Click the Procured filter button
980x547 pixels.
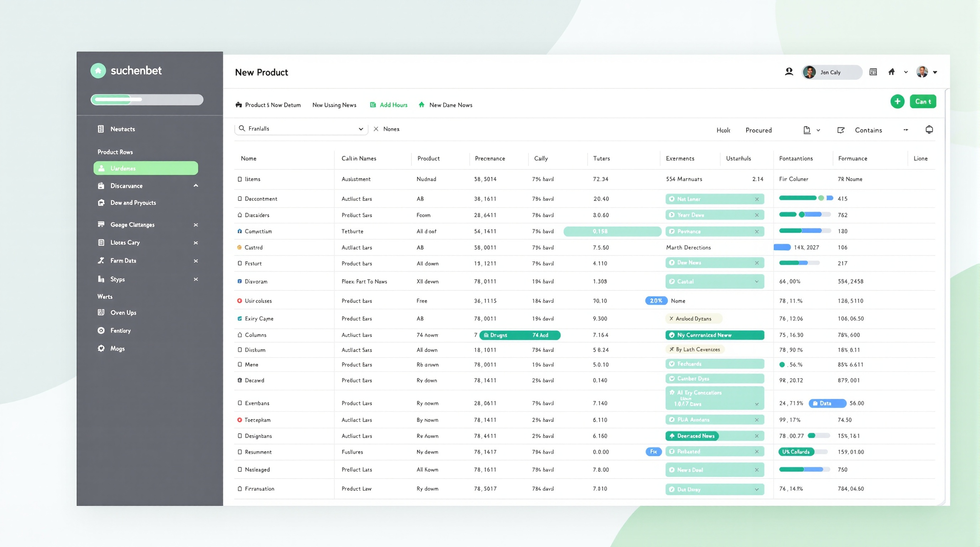click(759, 130)
